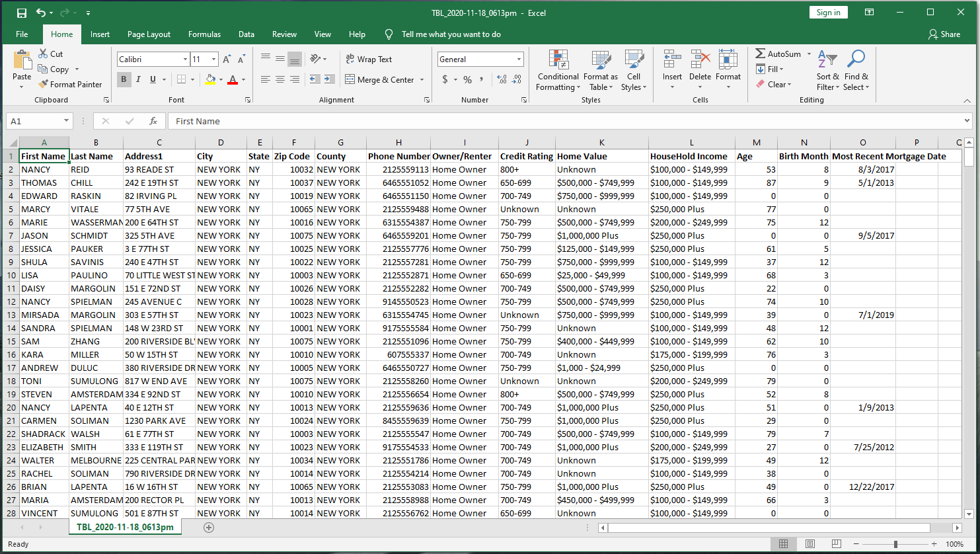The height and width of the screenshot is (554, 980).
Task: Open the Name Box dropdown arrow
Action: (66, 122)
